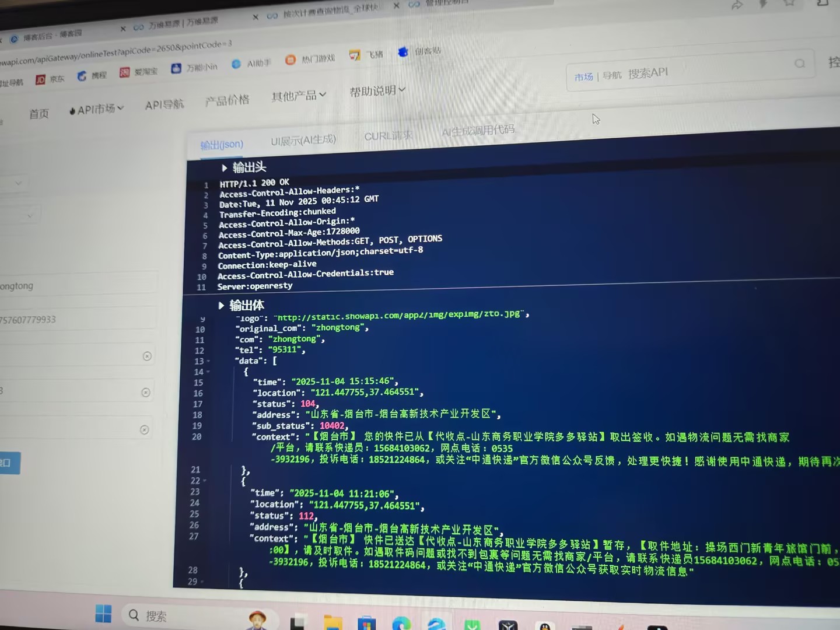Click the Server:openresty header line

click(255, 286)
